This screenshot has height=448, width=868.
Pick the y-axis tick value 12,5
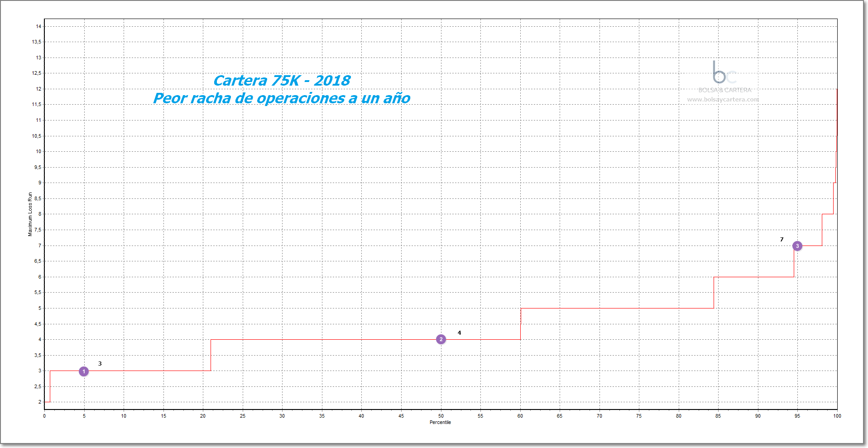[x=36, y=73]
